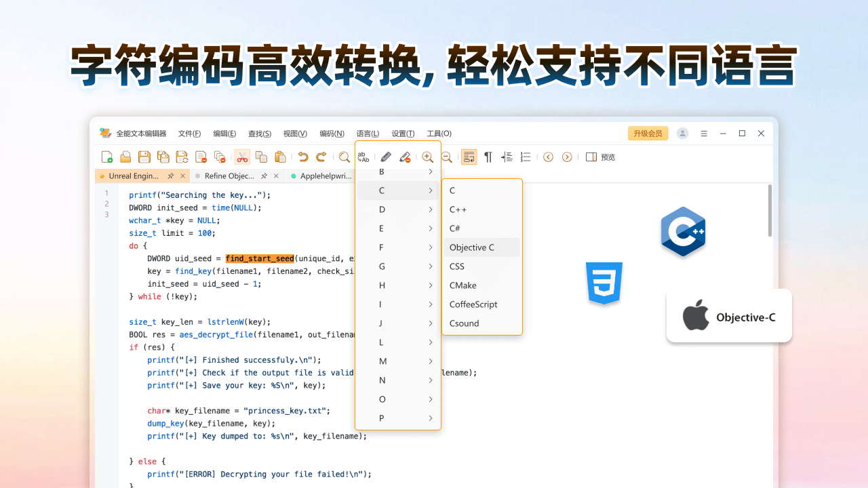This screenshot has height=488, width=868.
Task: Select CoffeeScript in the C submenu
Action: (473, 304)
